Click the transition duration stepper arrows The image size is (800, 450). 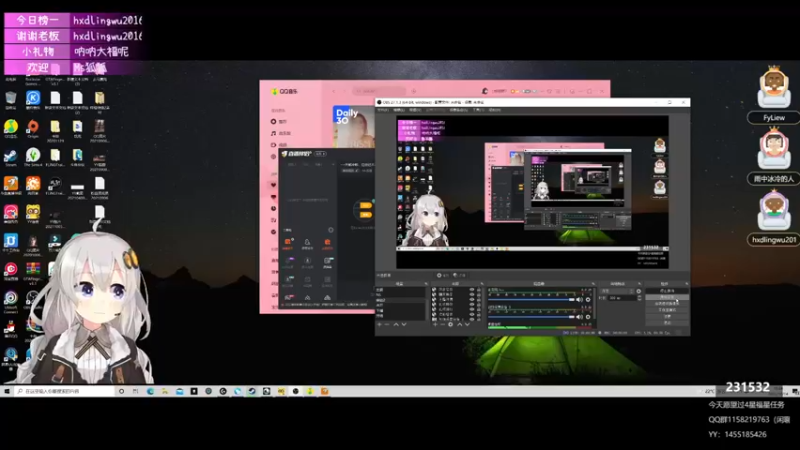[639, 297]
